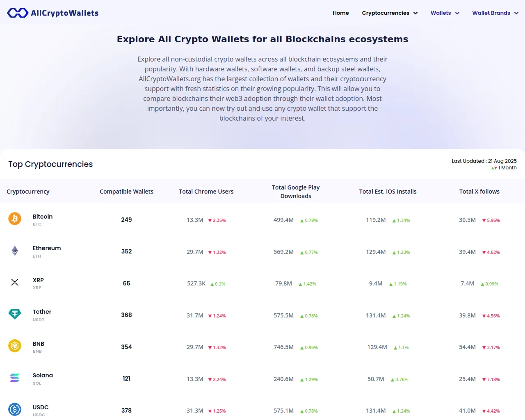Click Solana's 240.6M Google Play downloads
Viewport: 525px width, 420px height.
[x=283, y=379]
